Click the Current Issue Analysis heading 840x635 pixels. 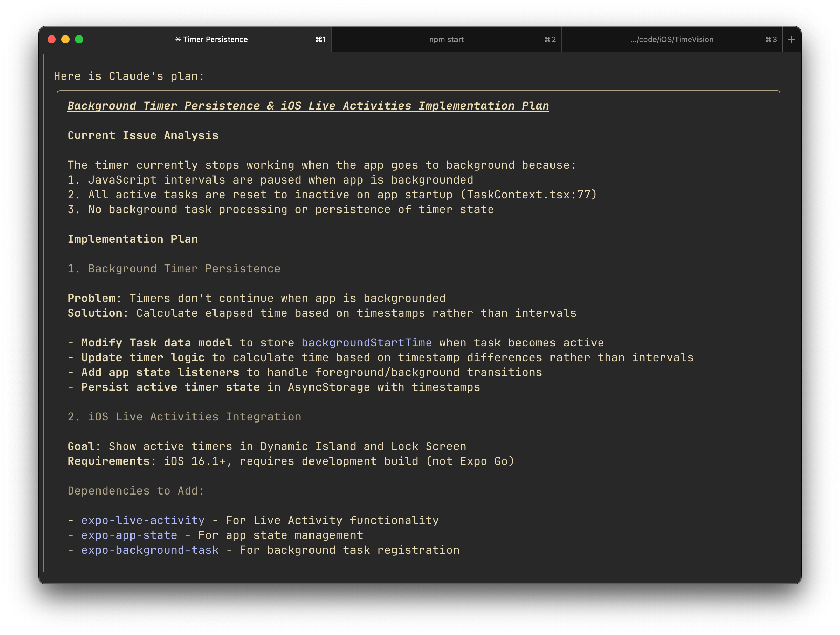tap(143, 136)
